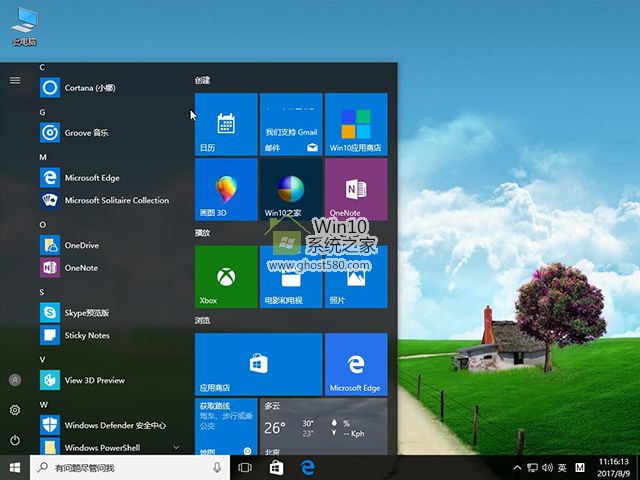Image resolution: width=640 pixels, height=480 pixels.
Task: Open the 邮件 mail tile
Action: pyautogui.click(x=291, y=124)
